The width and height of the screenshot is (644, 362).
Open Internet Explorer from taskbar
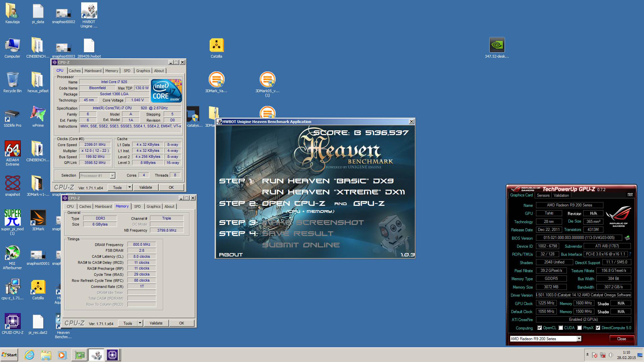(30, 355)
